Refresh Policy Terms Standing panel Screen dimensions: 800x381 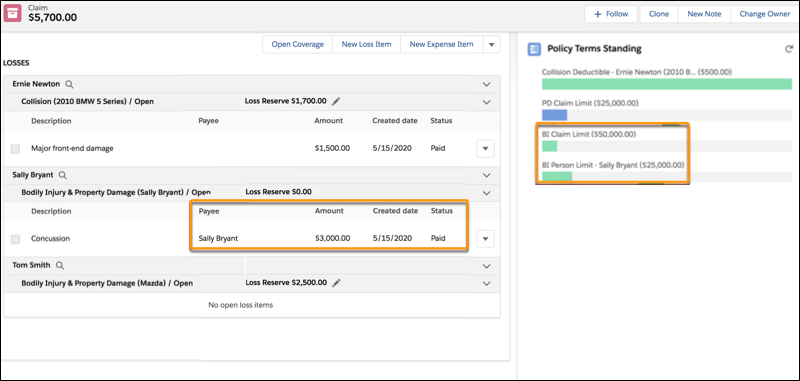point(789,49)
